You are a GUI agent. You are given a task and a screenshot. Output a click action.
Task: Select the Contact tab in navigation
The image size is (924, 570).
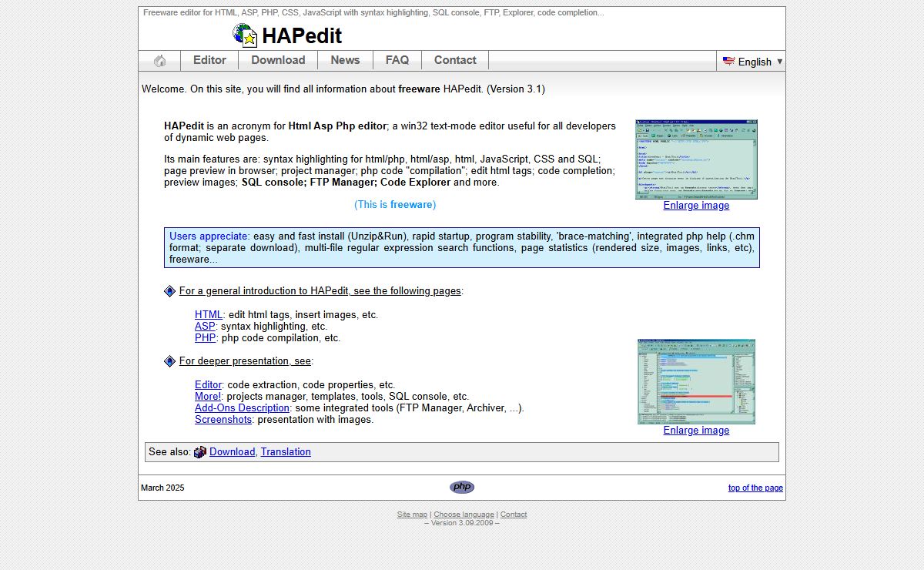455,60
